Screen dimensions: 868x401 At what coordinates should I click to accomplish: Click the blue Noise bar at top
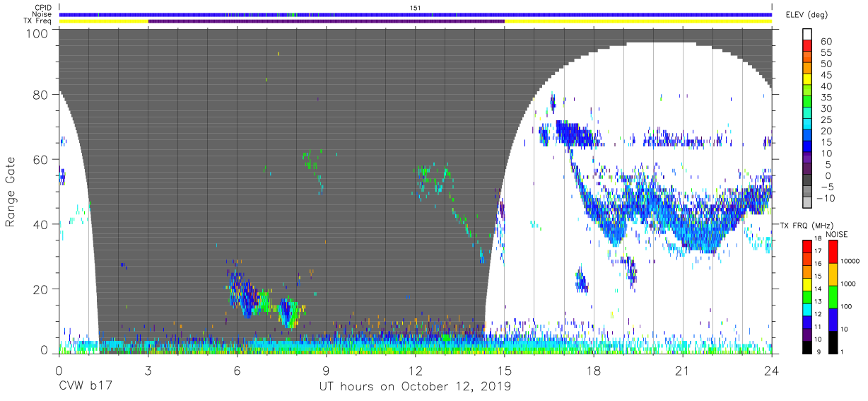click(416, 14)
